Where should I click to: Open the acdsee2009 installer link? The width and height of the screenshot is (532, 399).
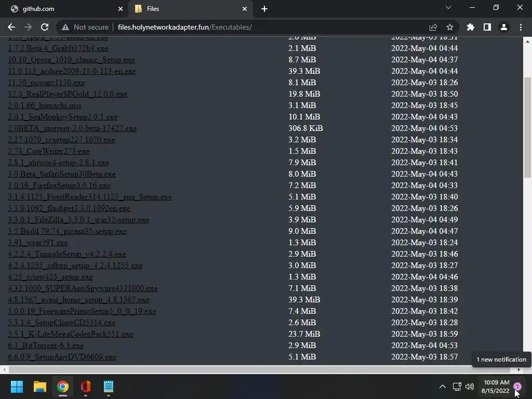[72, 71]
